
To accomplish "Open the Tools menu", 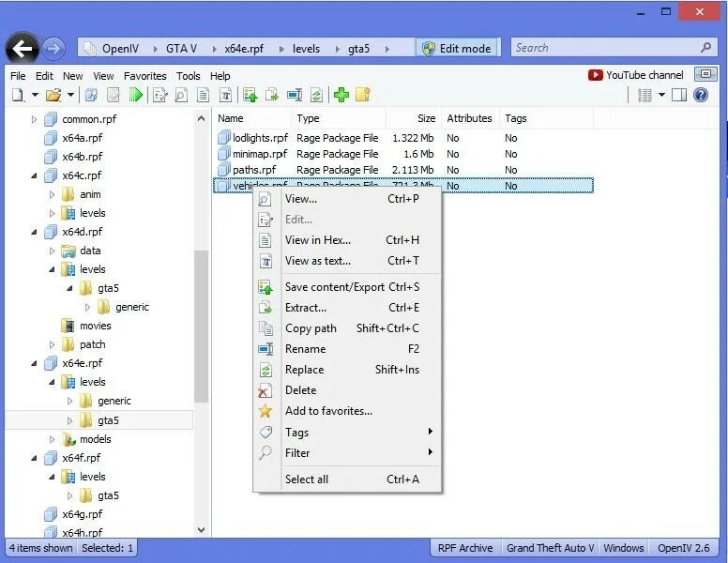I will tap(188, 76).
